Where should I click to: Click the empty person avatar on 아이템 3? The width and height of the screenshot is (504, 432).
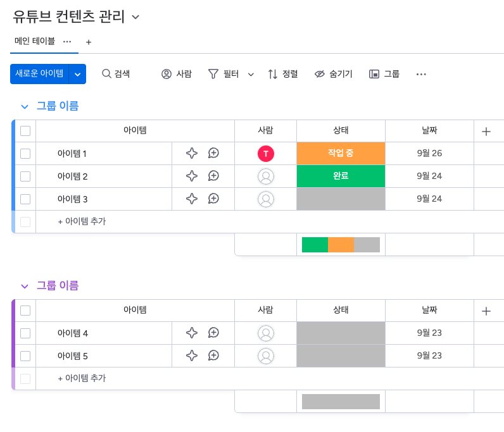(266, 199)
